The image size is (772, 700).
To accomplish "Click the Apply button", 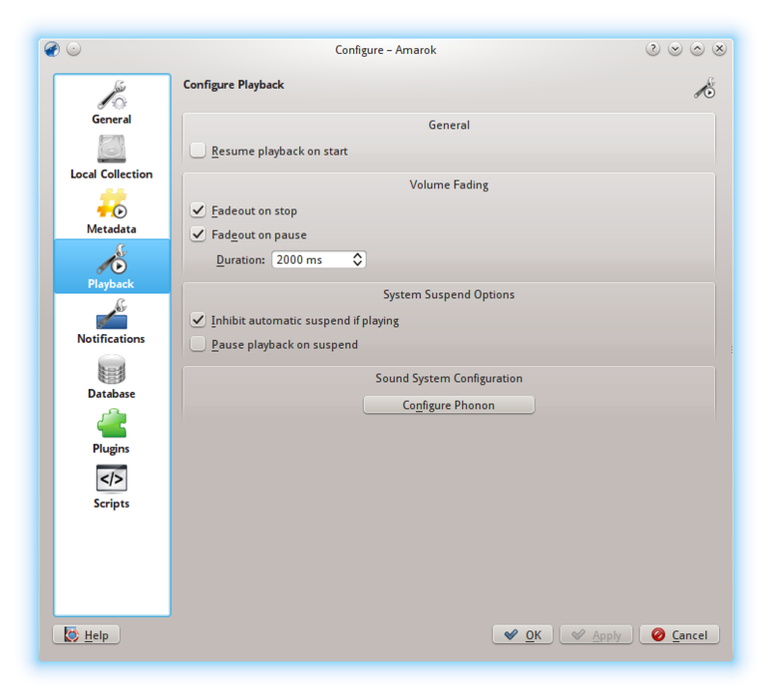I will pyautogui.click(x=596, y=635).
